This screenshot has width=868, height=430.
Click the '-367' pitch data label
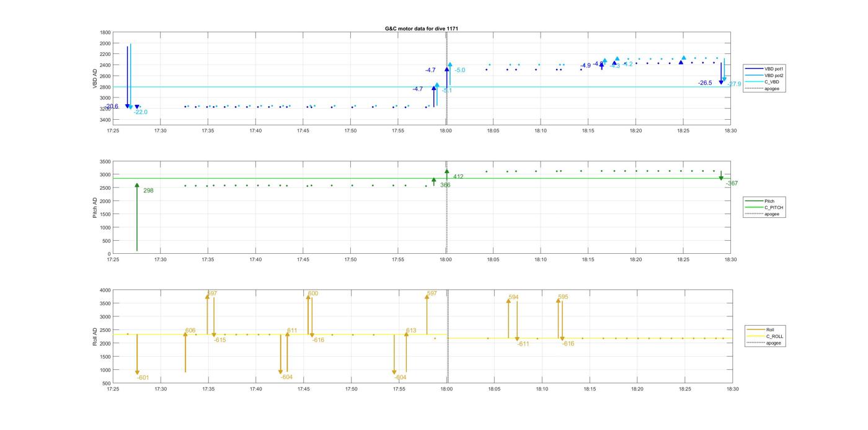click(732, 184)
